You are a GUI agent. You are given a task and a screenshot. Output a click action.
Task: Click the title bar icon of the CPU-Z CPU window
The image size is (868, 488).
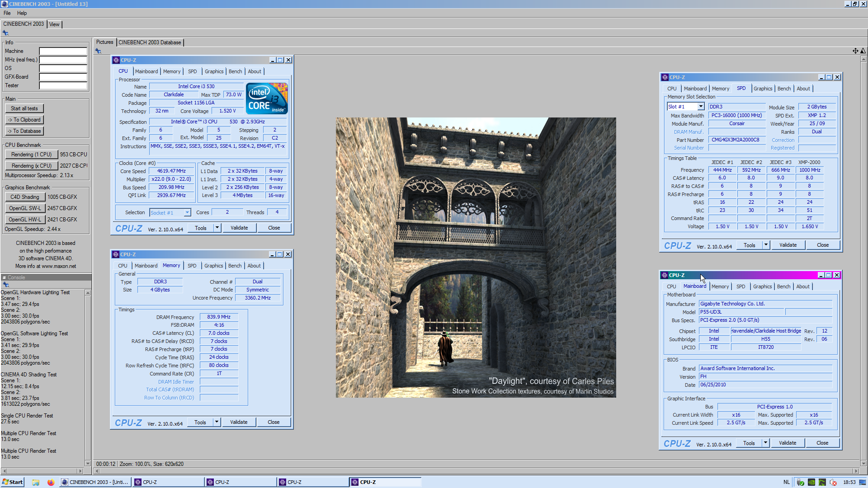click(x=116, y=60)
